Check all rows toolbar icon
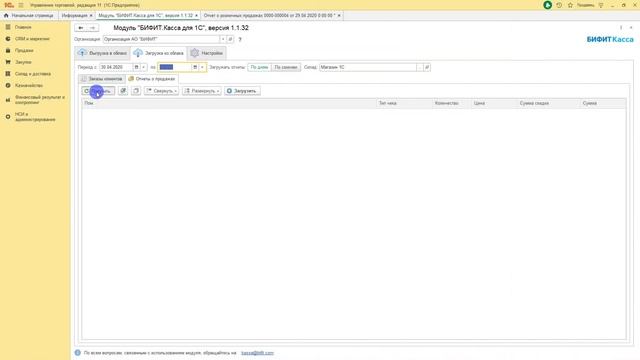This screenshot has width=640, height=360. point(123,91)
